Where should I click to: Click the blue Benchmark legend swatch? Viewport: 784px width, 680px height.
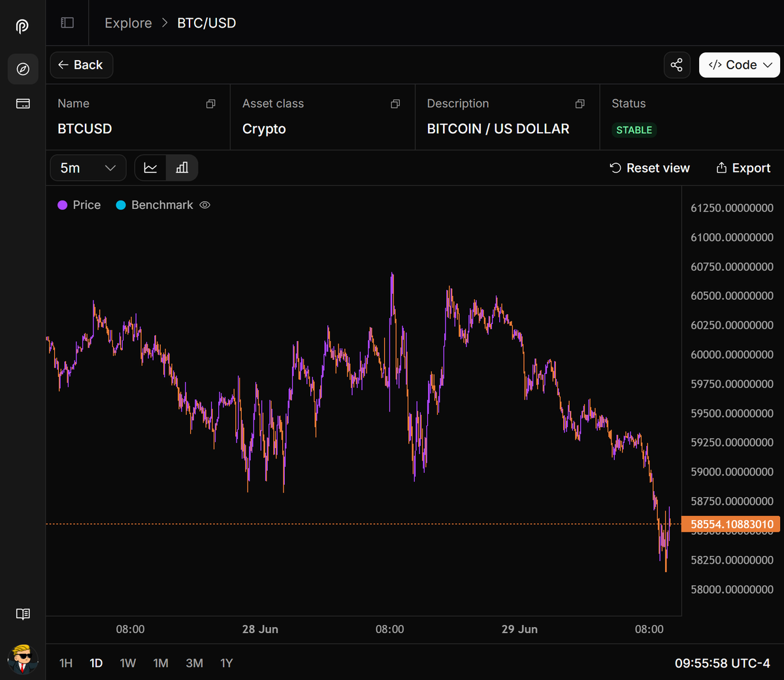coord(121,205)
